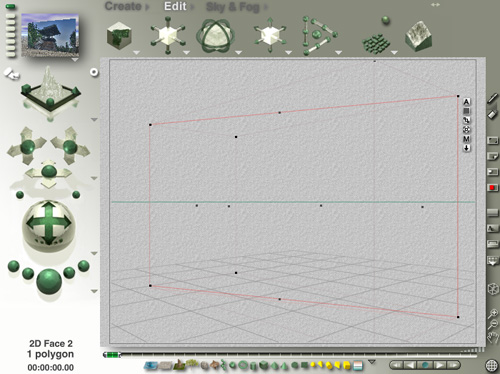
Task: Click the green timeline scrubber
Action: click(112, 355)
